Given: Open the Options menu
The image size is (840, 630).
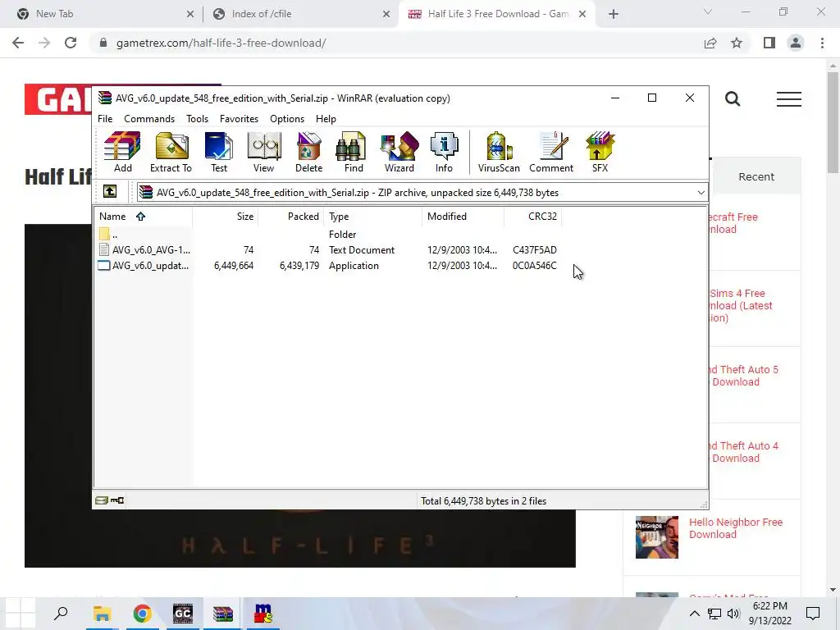Looking at the screenshot, I should [x=287, y=119].
